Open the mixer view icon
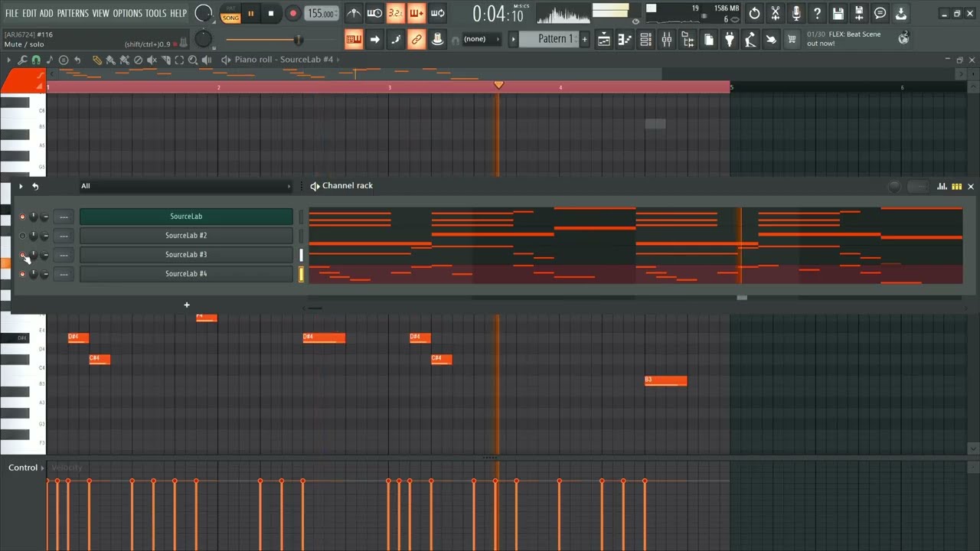Viewport: 980px width, 551px height. [667, 39]
